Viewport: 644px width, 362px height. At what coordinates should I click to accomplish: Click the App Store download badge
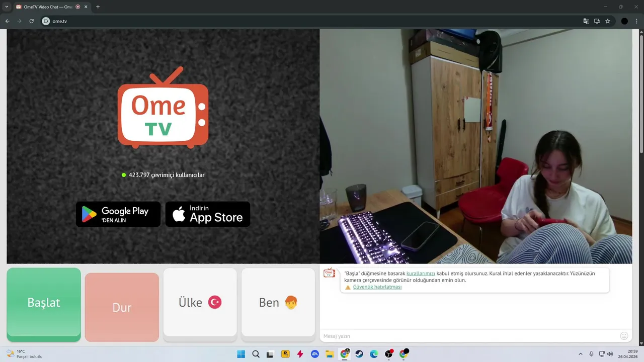pyautogui.click(x=208, y=214)
